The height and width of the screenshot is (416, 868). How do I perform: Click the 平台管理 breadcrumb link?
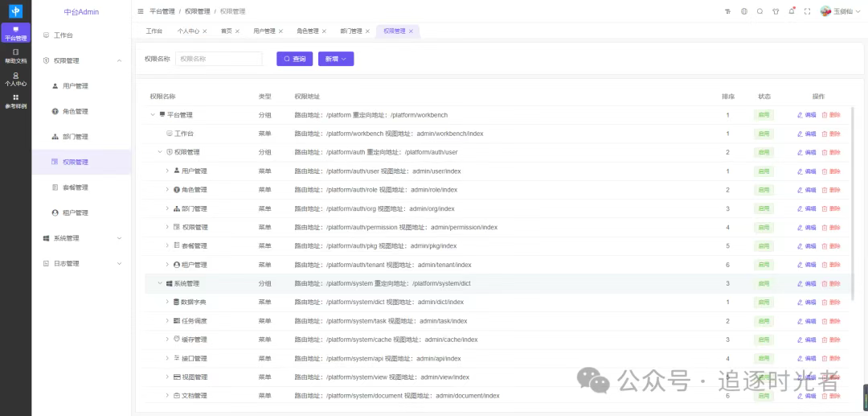[x=162, y=11]
